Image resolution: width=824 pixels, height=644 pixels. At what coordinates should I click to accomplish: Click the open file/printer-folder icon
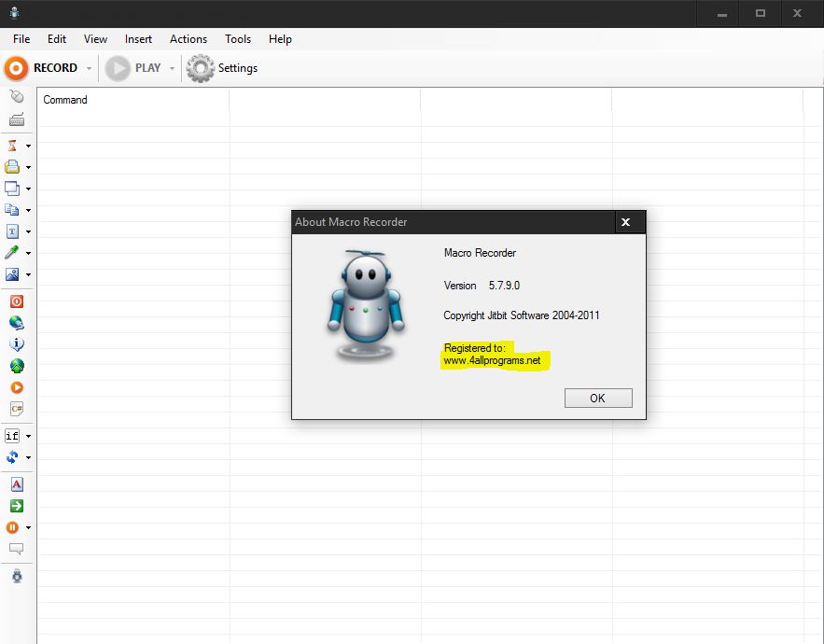(x=12, y=167)
